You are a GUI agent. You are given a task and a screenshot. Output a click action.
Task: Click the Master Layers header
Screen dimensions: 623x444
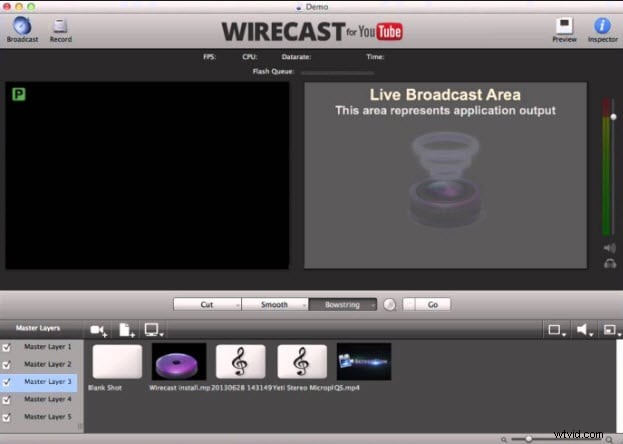[38, 328]
